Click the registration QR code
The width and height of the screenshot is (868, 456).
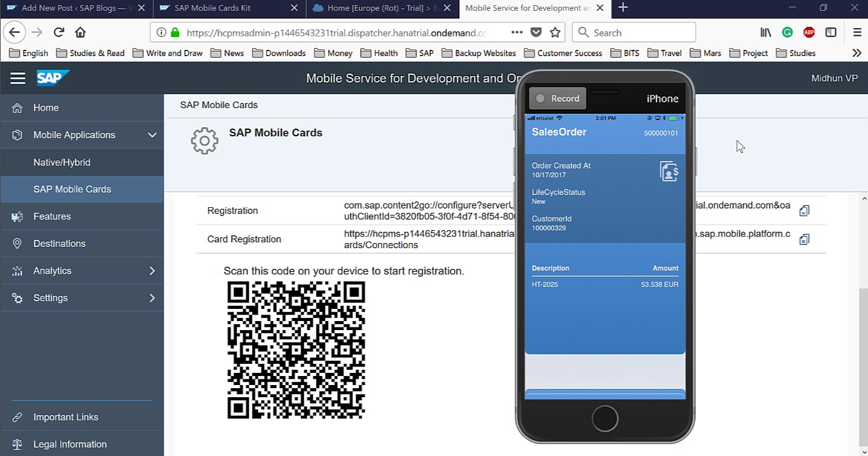click(296, 350)
